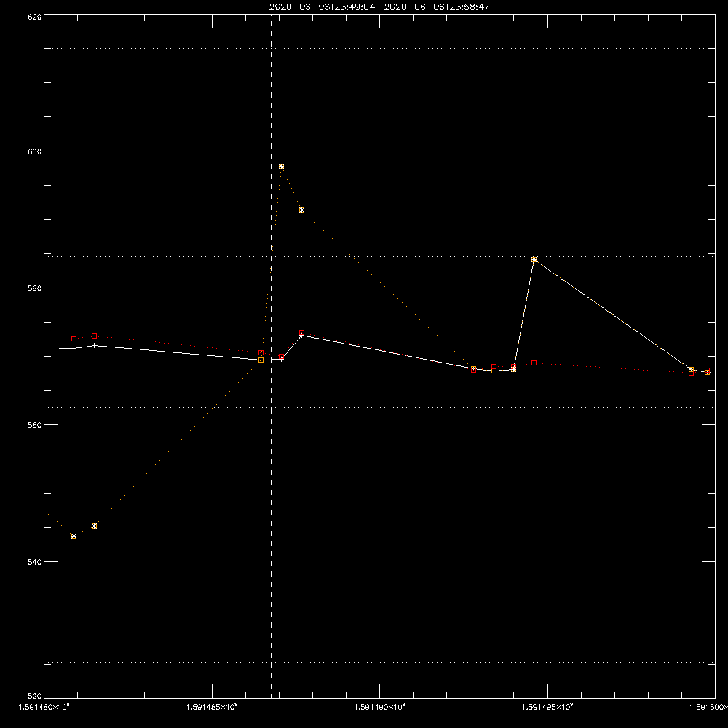Click the dotted horizontal limit line near 525
This screenshot has width=728, height=728.
point(379,663)
